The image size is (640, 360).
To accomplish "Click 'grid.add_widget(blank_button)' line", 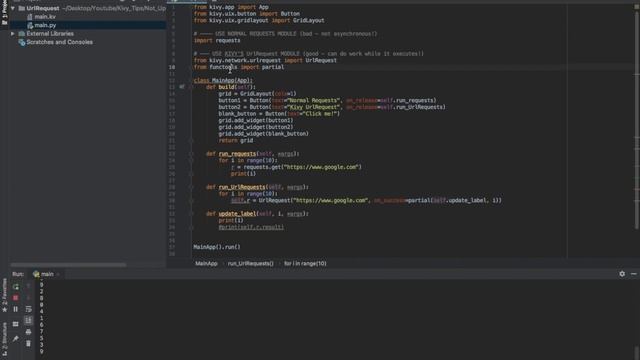I will click(263, 134).
